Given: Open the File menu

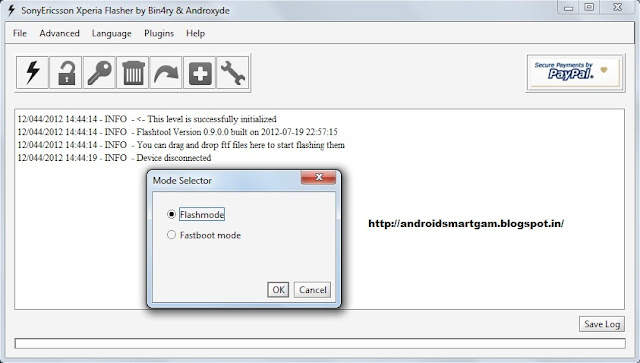Looking at the screenshot, I should coord(20,33).
